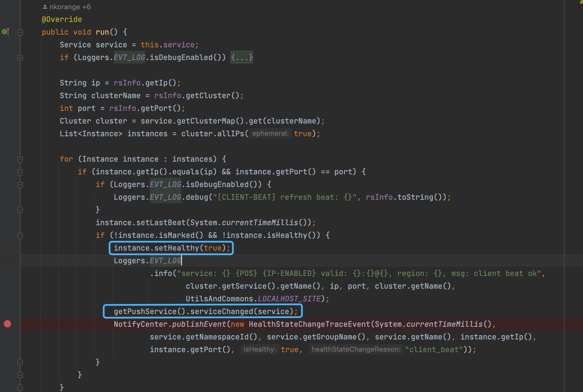The image size is (583, 392).
Task: Toggle the red breakpoint on NotifyCenter.publishEvent line
Action: pyautogui.click(x=8, y=324)
